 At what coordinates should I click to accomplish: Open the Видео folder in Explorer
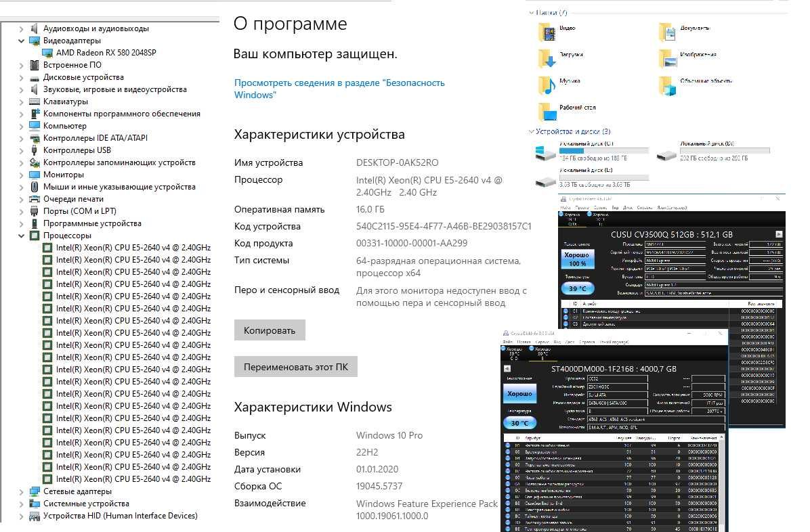(x=547, y=32)
